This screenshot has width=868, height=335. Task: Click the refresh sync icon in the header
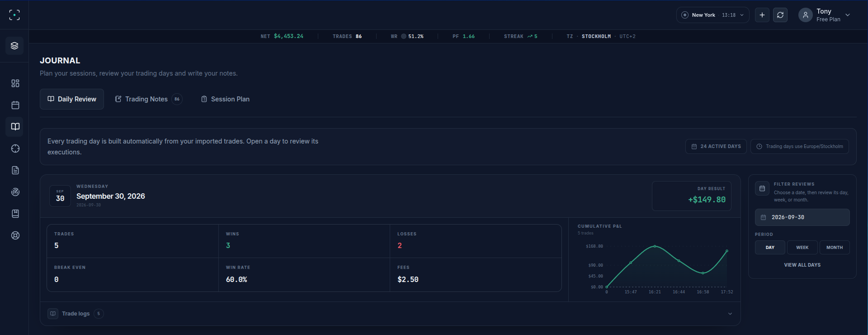[x=780, y=15]
